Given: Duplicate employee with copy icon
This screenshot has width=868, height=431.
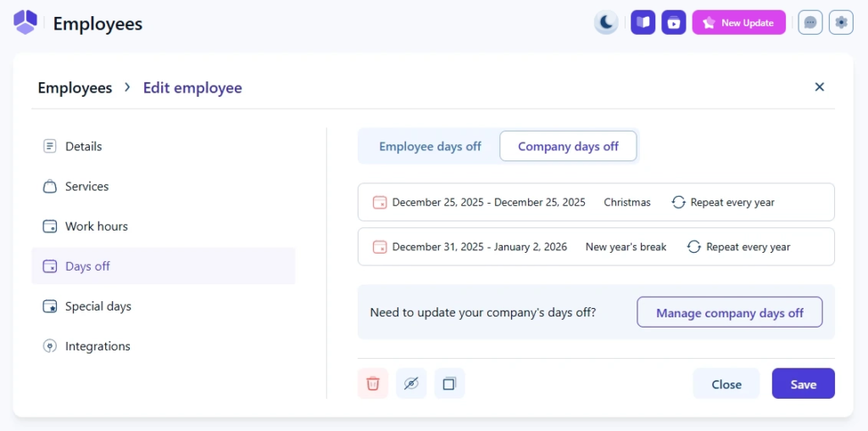Looking at the screenshot, I should click(449, 383).
